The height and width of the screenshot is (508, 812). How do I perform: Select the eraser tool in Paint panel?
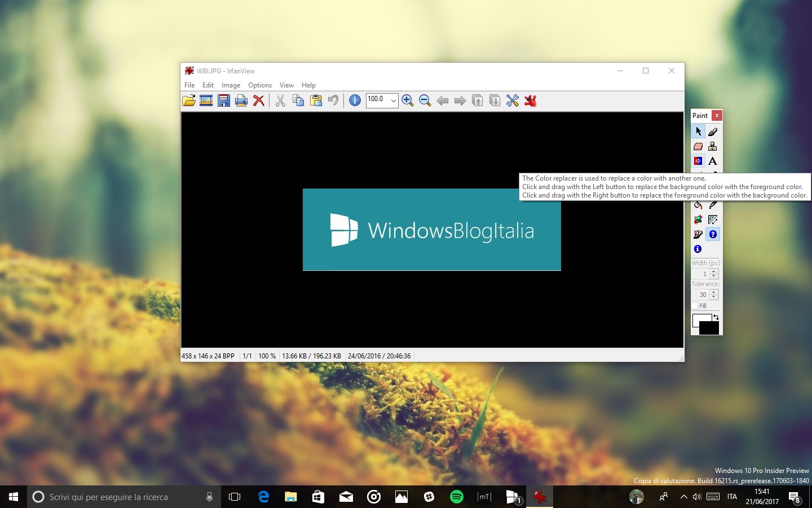click(698, 146)
